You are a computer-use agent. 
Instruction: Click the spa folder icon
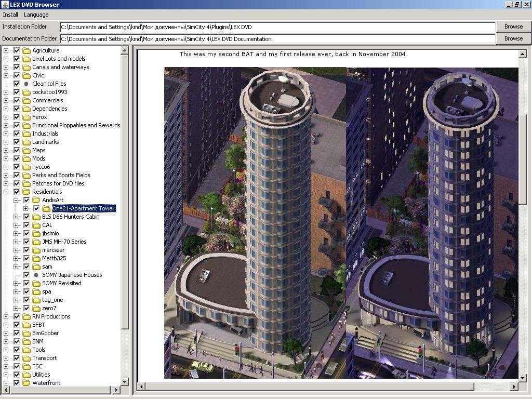pos(36,292)
